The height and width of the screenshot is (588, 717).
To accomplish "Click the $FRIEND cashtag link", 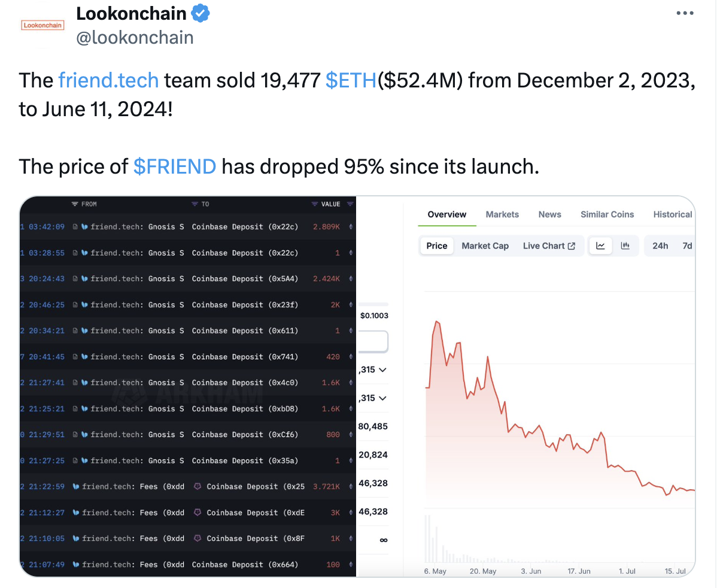I will (175, 166).
